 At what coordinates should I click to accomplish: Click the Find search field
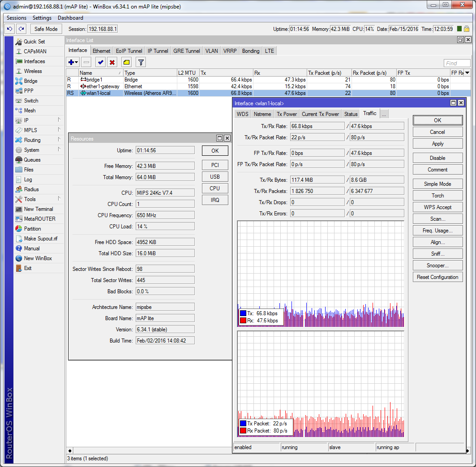(x=457, y=63)
